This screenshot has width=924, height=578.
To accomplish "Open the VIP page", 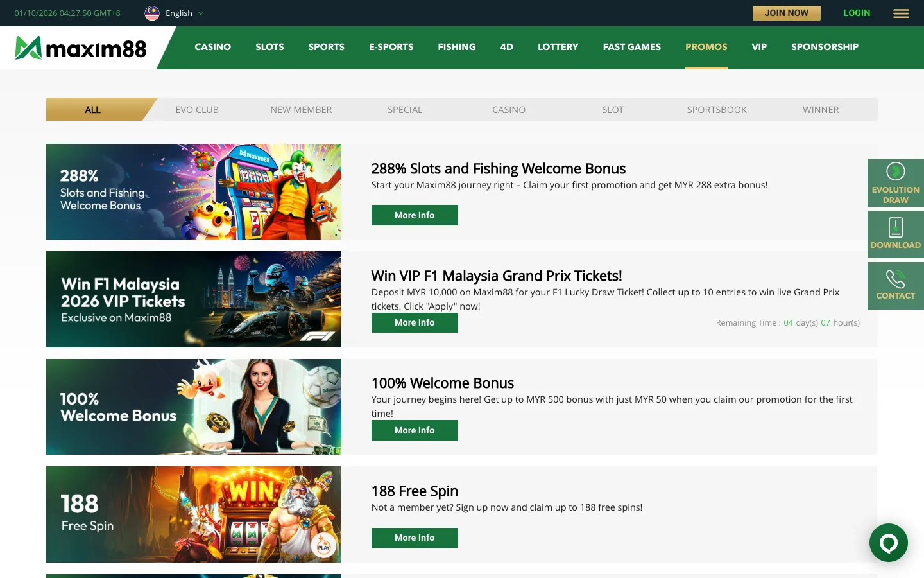I will point(759,47).
